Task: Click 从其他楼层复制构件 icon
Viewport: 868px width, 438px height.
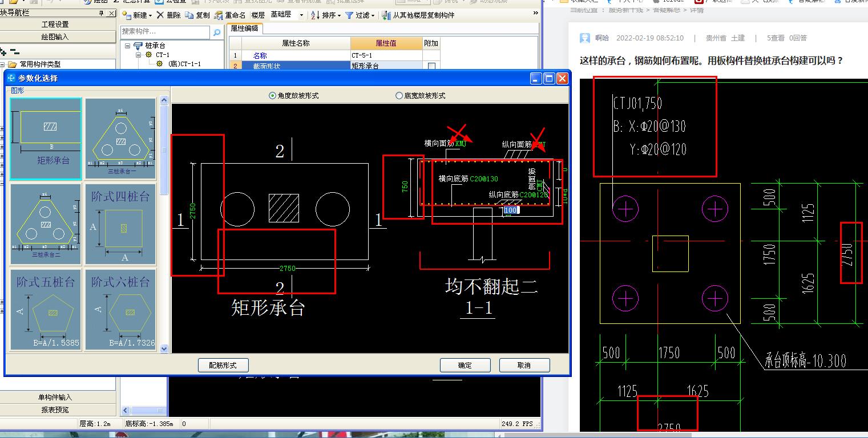Action: point(386,15)
